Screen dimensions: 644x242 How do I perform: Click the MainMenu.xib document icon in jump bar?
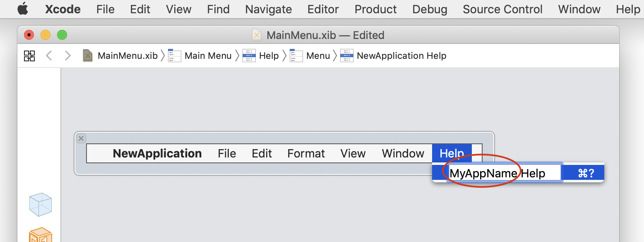(87, 55)
